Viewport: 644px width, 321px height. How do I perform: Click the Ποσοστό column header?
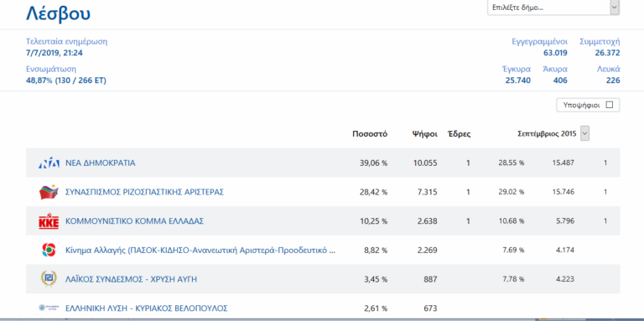point(370,134)
